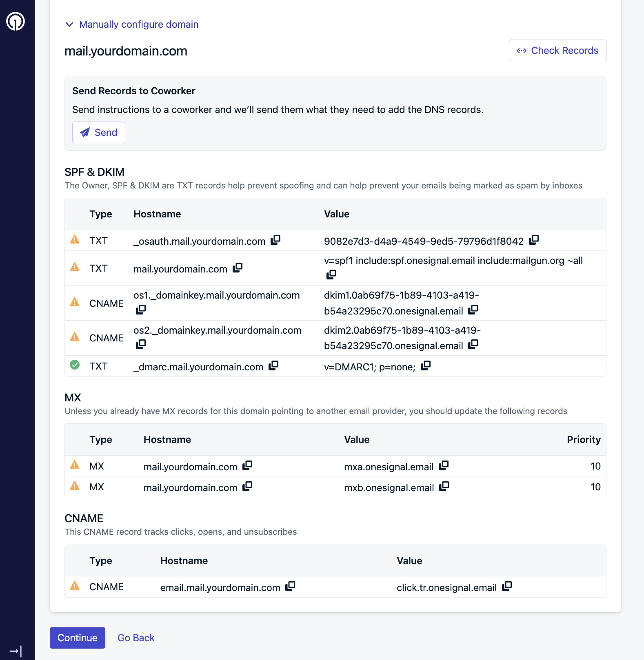This screenshot has width=644, height=660.
Task: Copy the os2._domainkey hostname
Action: pos(141,344)
